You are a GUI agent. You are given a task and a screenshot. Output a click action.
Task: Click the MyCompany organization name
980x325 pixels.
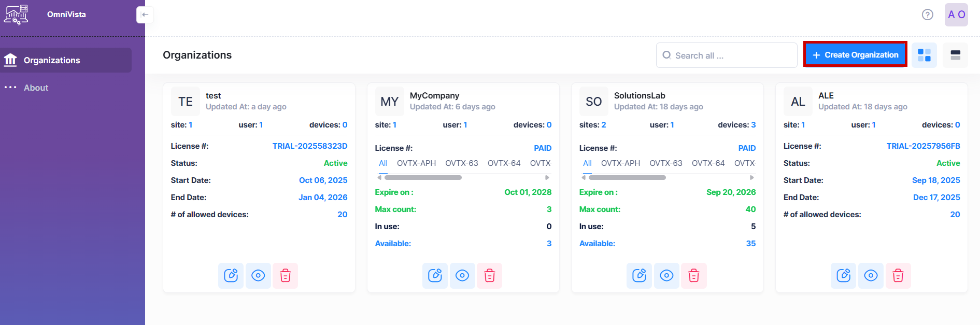point(434,95)
